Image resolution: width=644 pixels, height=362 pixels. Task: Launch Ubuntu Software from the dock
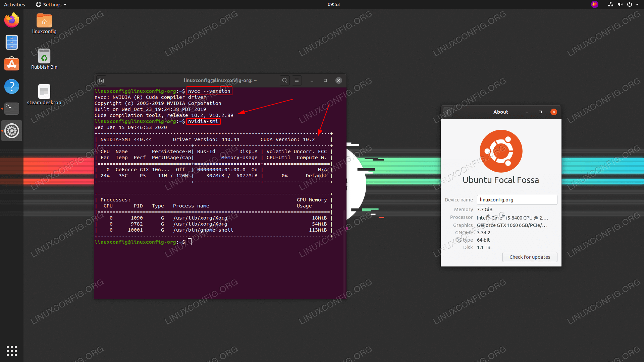click(12, 64)
